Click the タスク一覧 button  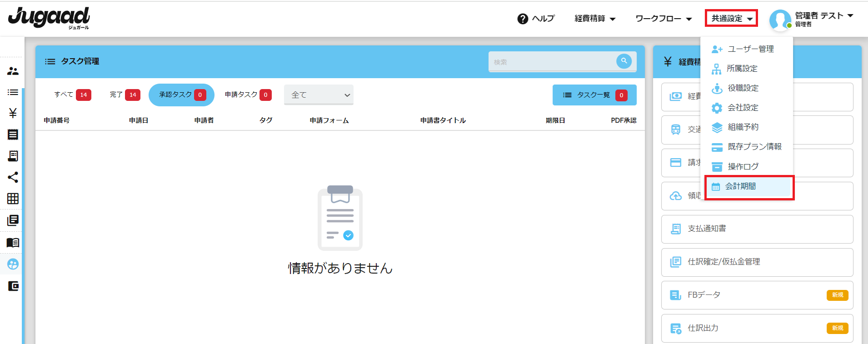coord(594,95)
